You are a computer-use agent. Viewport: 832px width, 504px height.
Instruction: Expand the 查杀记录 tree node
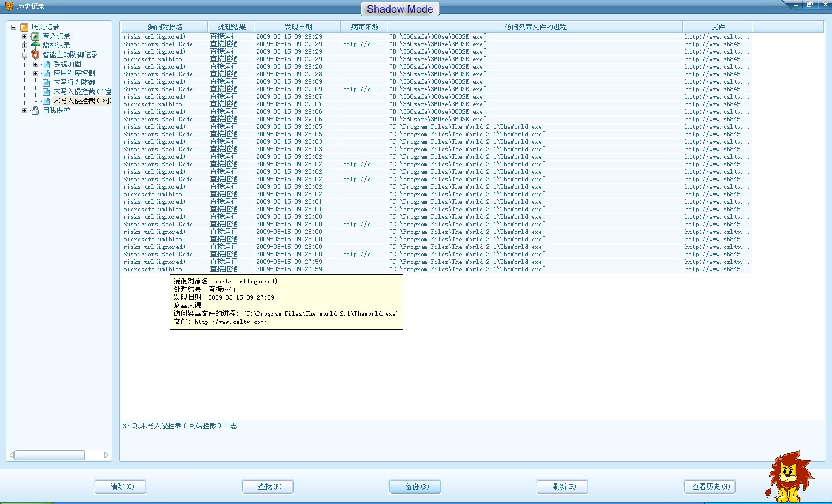click(25, 36)
